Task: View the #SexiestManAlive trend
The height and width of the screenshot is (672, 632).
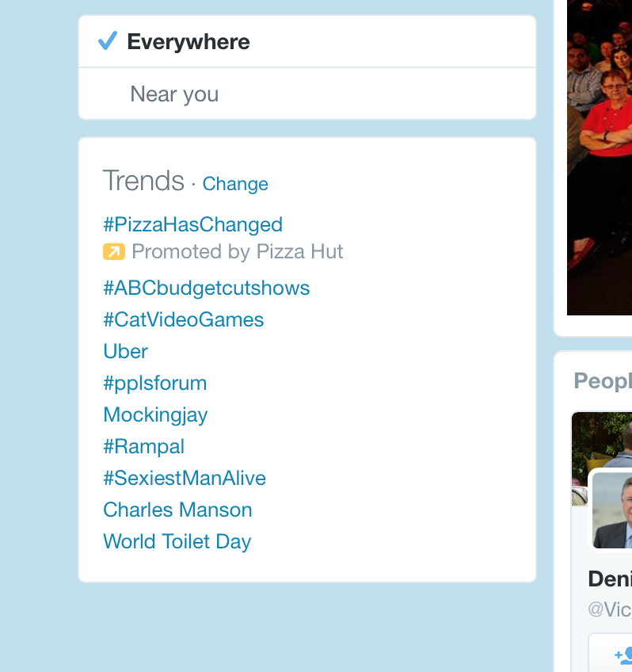Action: pyautogui.click(x=184, y=478)
